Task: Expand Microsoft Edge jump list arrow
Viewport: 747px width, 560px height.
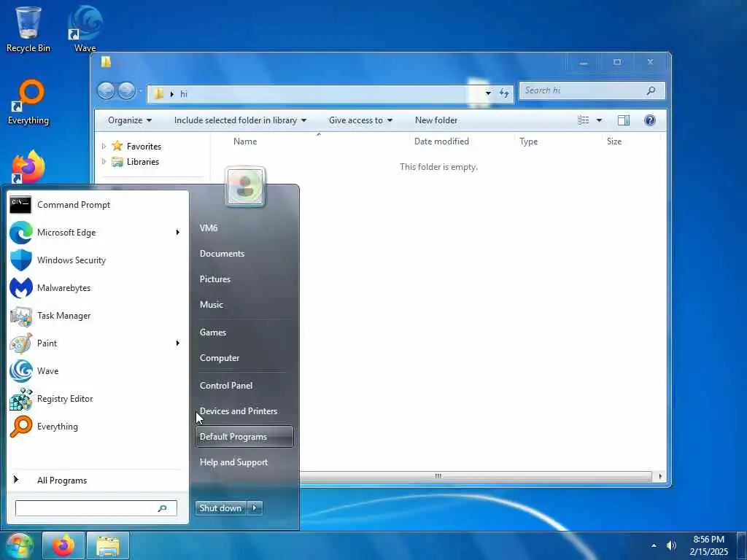Action: (x=178, y=233)
